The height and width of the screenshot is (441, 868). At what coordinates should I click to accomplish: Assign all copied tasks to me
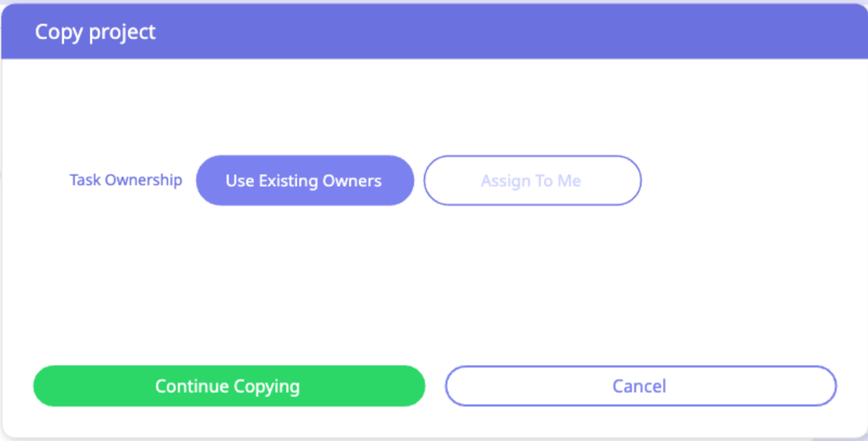pos(532,181)
